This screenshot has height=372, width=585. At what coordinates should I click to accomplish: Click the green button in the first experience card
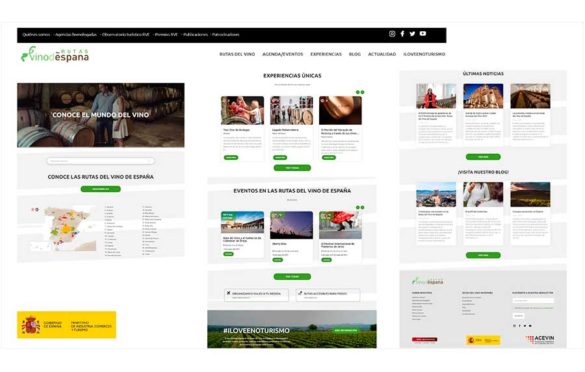click(231, 157)
